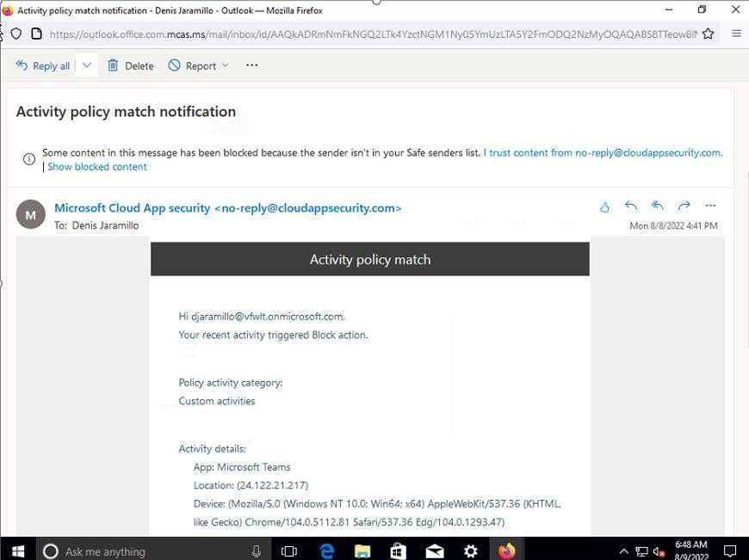This screenshot has width=749, height=560.
Task: Click the Cortana microphone icon
Action: click(256, 551)
